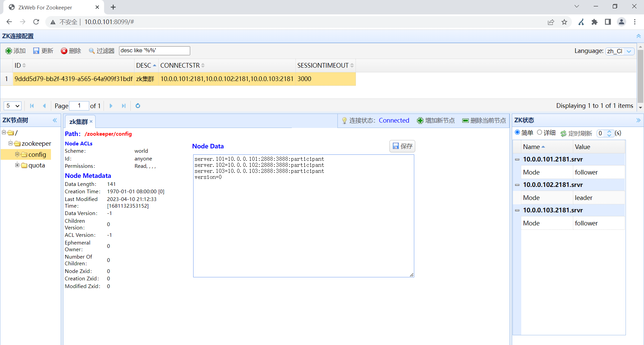Screen dimensions: 644x345
Task: Expand the config tree node
Action: pyautogui.click(x=17, y=154)
